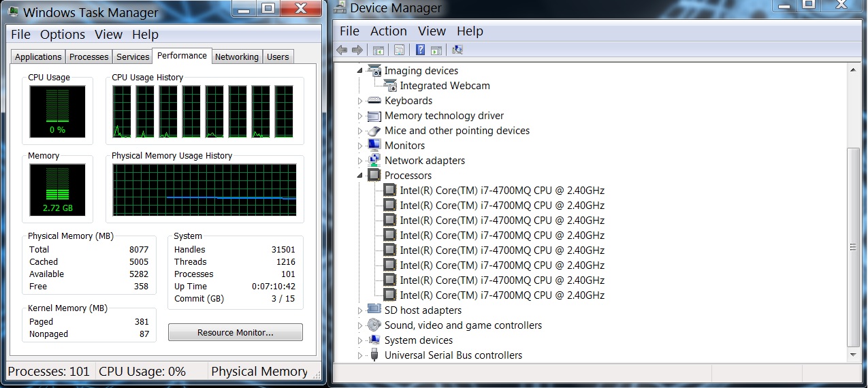The image size is (868, 388).
Task: Select the Sound, video and game controllers icon
Action: point(374,325)
